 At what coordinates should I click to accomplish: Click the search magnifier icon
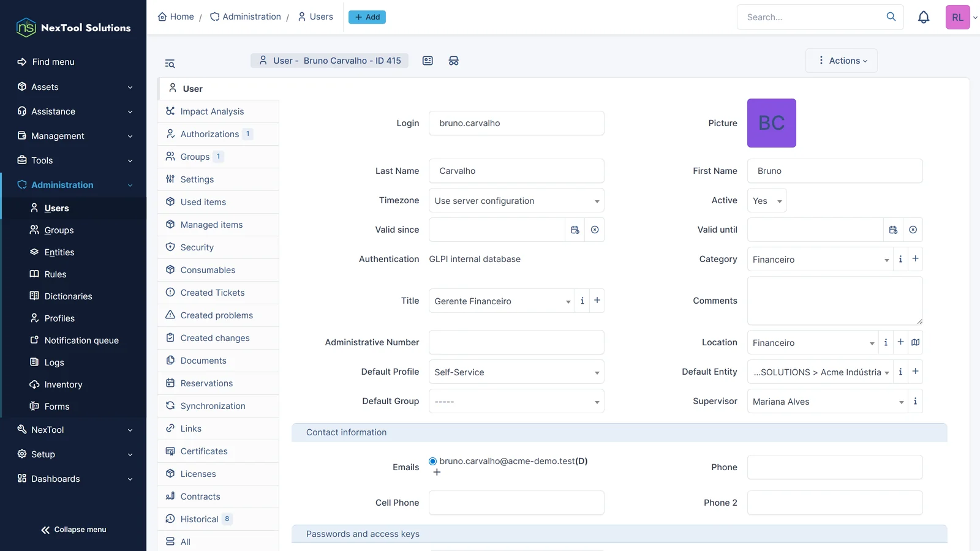[891, 17]
